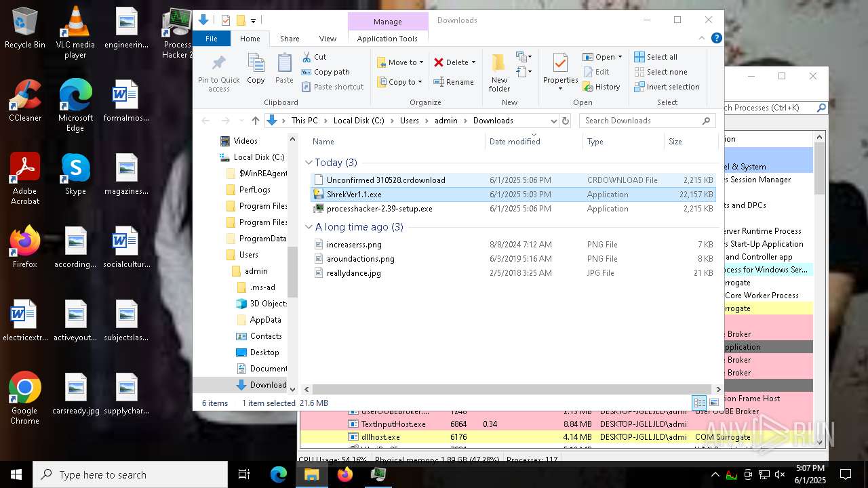Image resolution: width=868 pixels, height=488 pixels.
Task: Open Recycle Bin desktop icon
Action: [x=24, y=28]
